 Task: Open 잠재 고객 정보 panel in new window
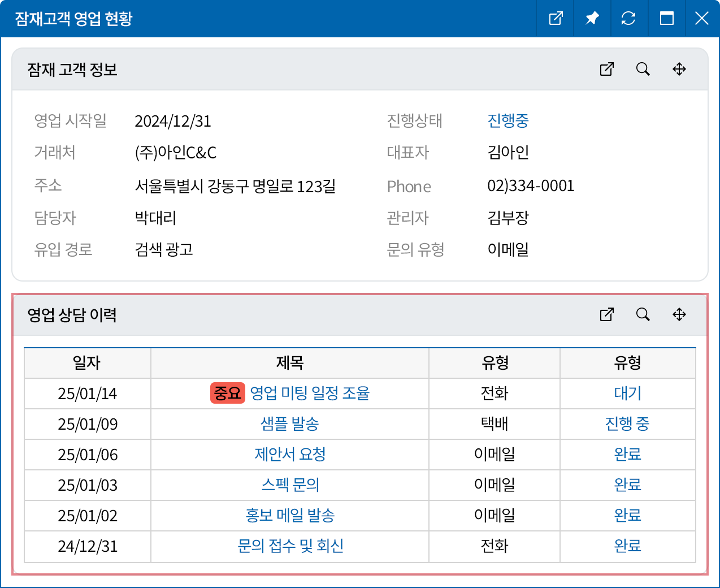[x=606, y=69]
